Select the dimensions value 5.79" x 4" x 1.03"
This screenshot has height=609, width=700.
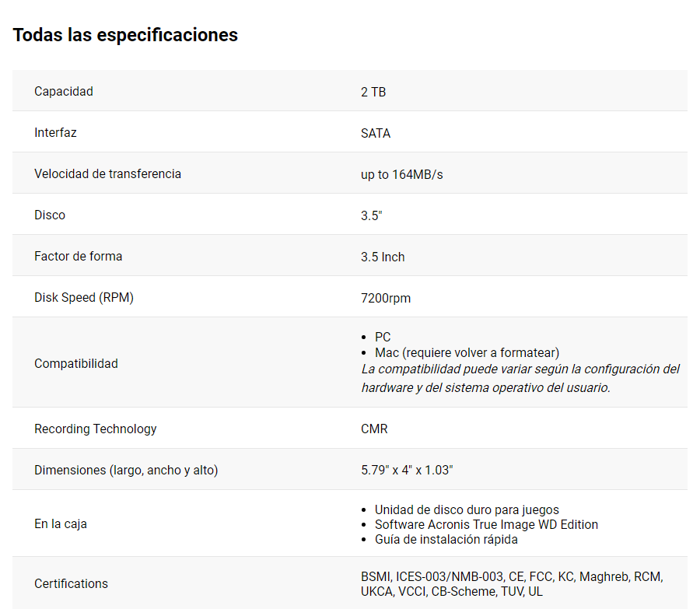[407, 471]
